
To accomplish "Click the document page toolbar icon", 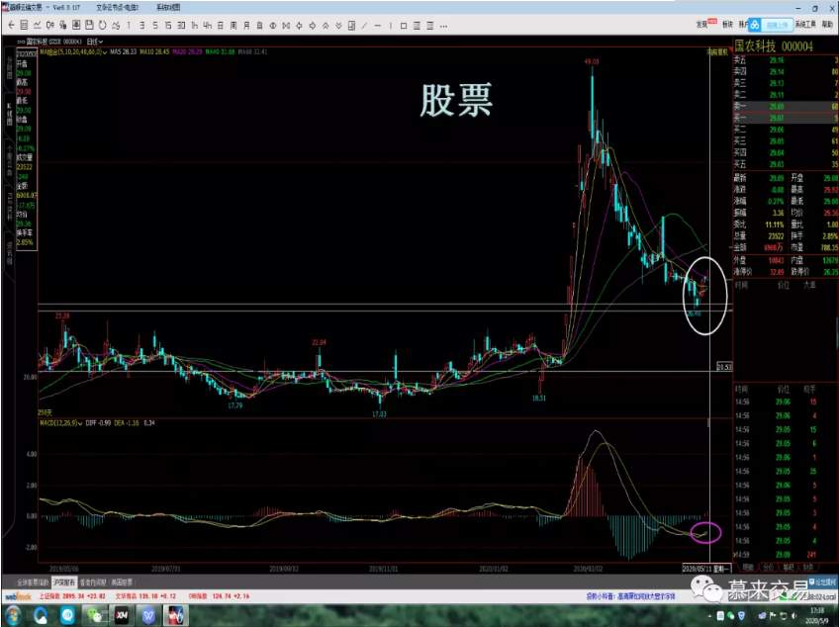I will (351, 25).
